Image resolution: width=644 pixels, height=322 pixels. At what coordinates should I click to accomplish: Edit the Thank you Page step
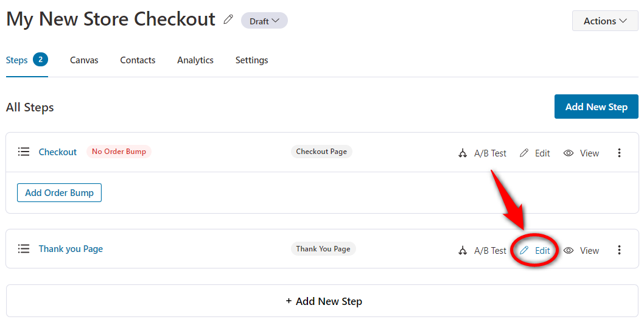click(535, 250)
